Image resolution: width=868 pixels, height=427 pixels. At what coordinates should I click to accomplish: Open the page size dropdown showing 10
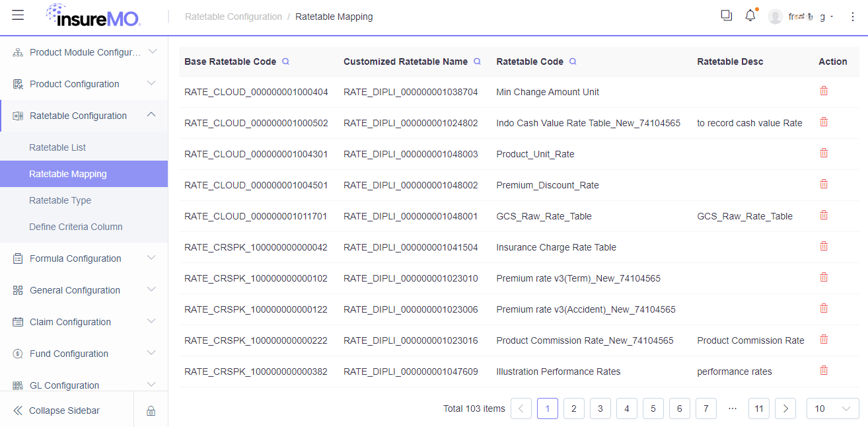pyautogui.click(x=832, y=408)
